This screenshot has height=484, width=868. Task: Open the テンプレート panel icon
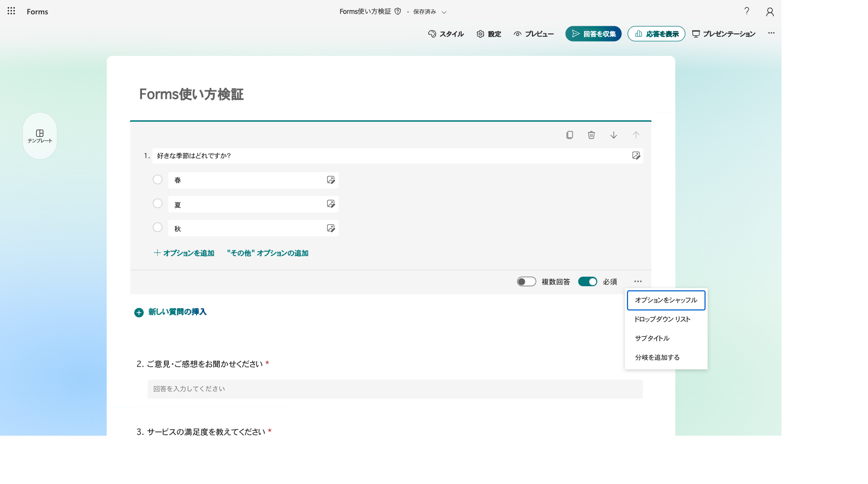point(40,136)
